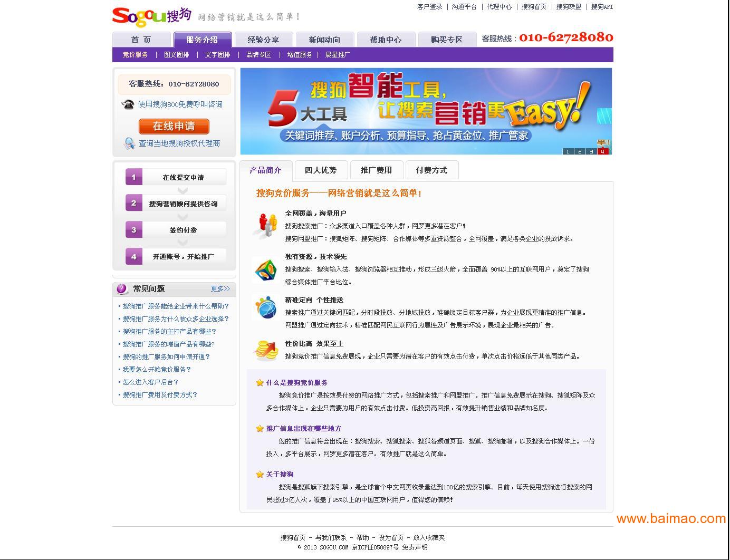Screen dimensions: 730x560
Task: Switch banner to slide 4
Action: (603, 151)
